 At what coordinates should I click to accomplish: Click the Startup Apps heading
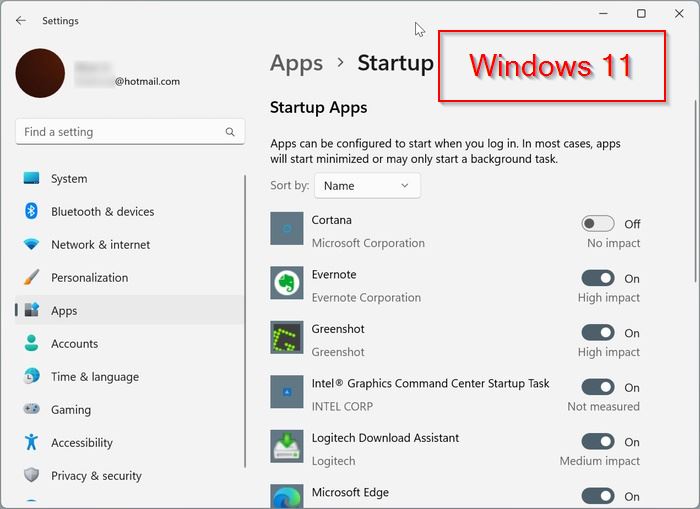[x=319, y=108]
